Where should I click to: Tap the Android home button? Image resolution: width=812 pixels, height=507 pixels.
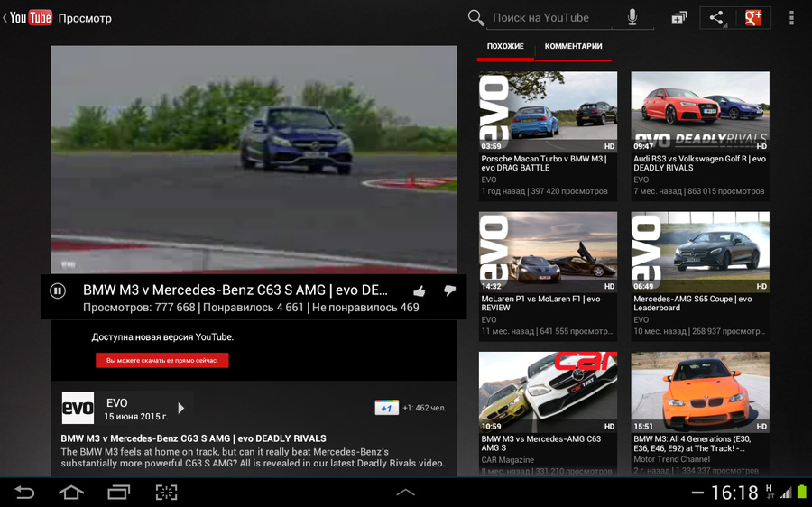(71, 492)
